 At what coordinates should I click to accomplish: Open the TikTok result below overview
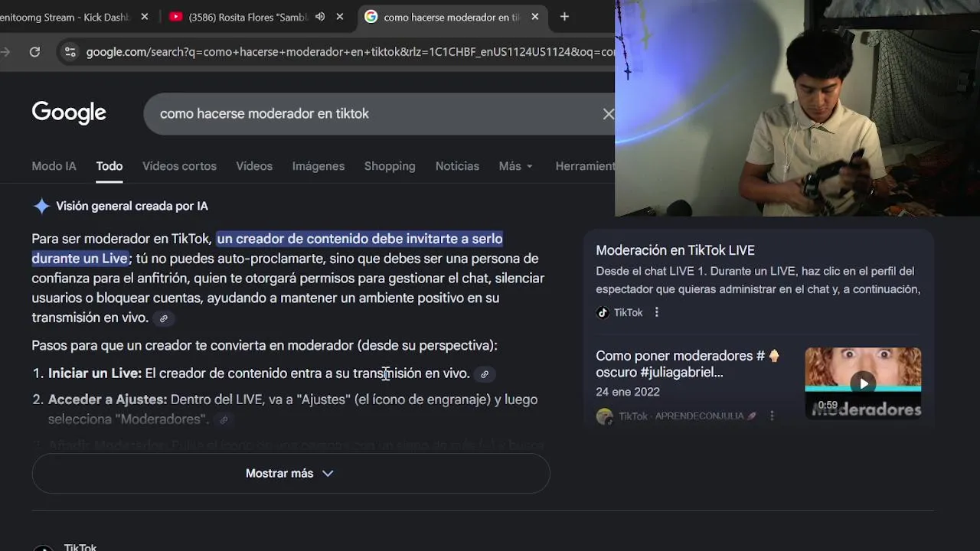click(x=80, y=546)
